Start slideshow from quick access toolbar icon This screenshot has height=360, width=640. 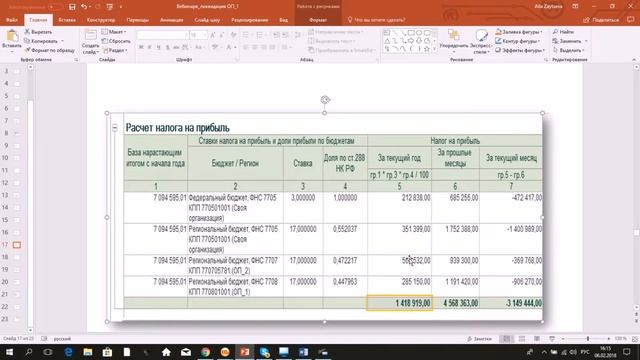coord(109,7)
